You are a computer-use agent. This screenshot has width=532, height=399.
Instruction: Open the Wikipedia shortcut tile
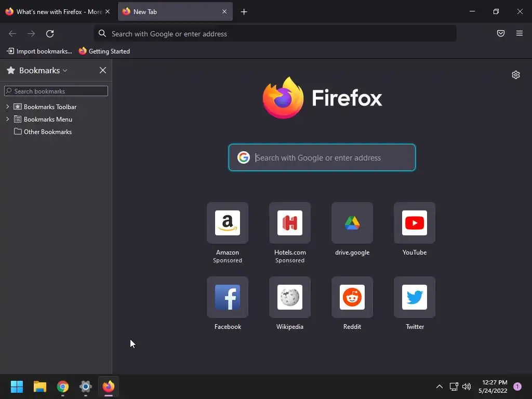[x=290, y=297]
